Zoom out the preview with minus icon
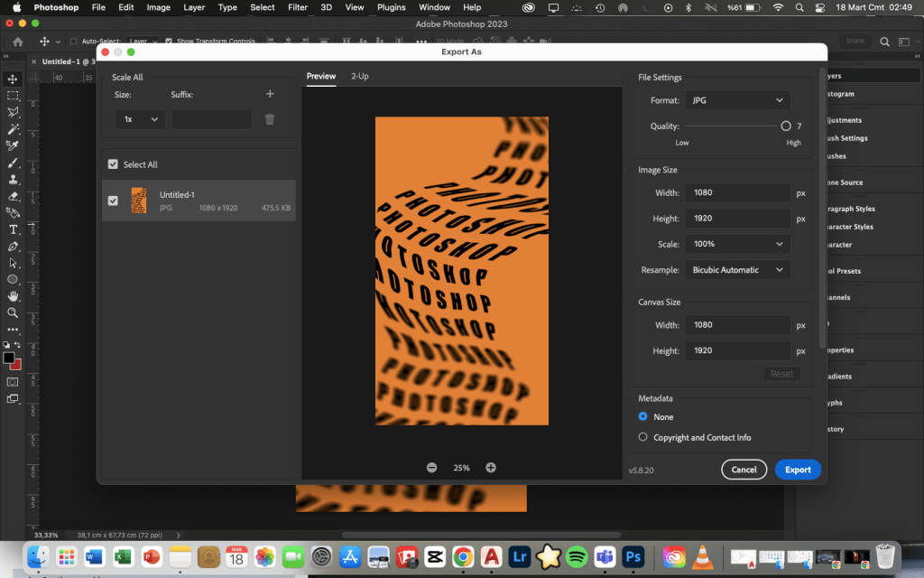This screenshot has width=924, height=578. click(x=432, y=468)
